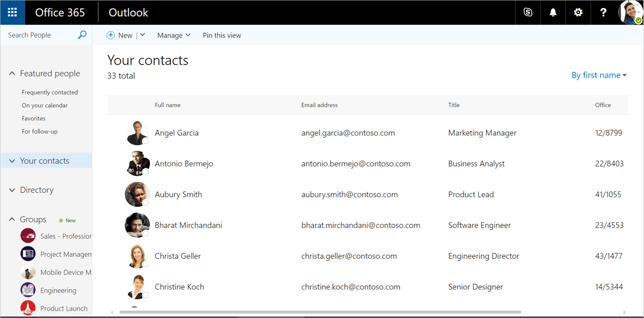Open the Sales group icon
Screen dimensions: 644x318
coord(28,236)
